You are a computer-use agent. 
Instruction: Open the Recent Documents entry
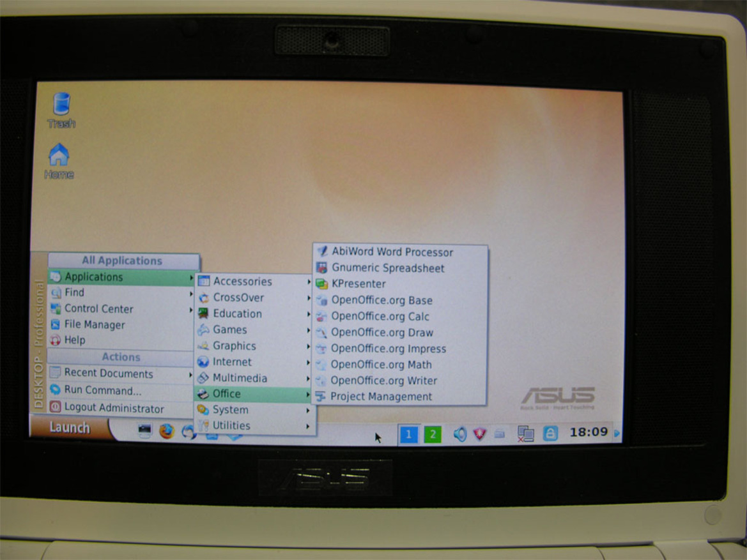coord(121,374)
